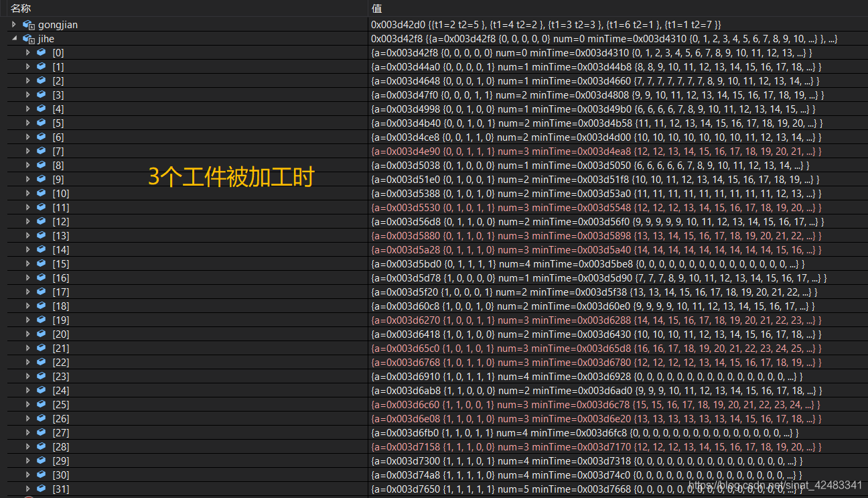Click the cube icon of element [6]
The height and width of the screenshot is (498, 868).
(42, 137)
